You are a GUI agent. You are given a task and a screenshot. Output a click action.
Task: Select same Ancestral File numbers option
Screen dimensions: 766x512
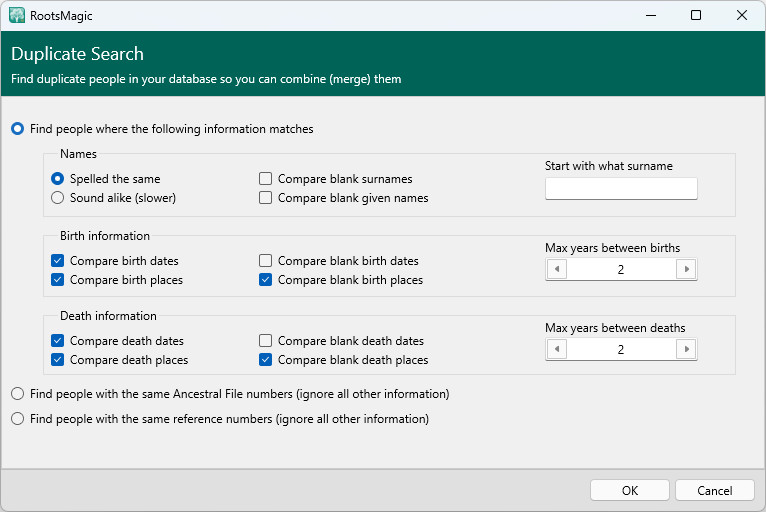click(x=230, y=394)
